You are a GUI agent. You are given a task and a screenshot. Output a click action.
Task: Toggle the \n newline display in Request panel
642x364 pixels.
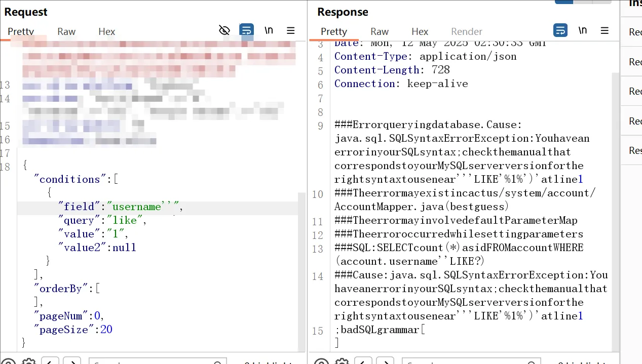[269, 30]
